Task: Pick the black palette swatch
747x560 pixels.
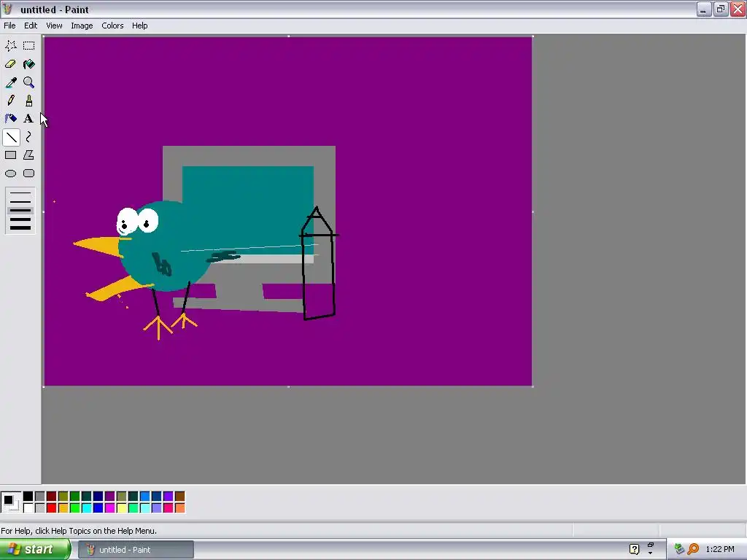Action: click(x=28, y=497)
